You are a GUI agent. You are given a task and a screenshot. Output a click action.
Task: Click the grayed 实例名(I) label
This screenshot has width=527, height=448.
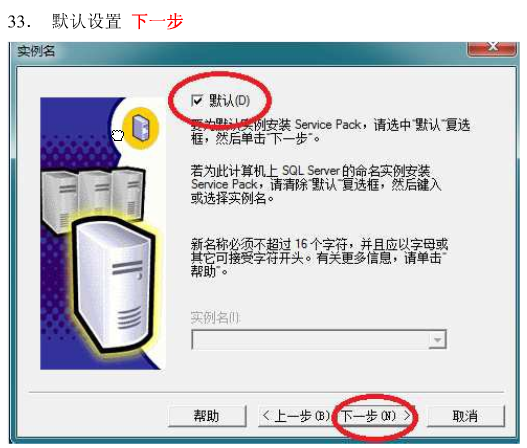coord(215,317)
